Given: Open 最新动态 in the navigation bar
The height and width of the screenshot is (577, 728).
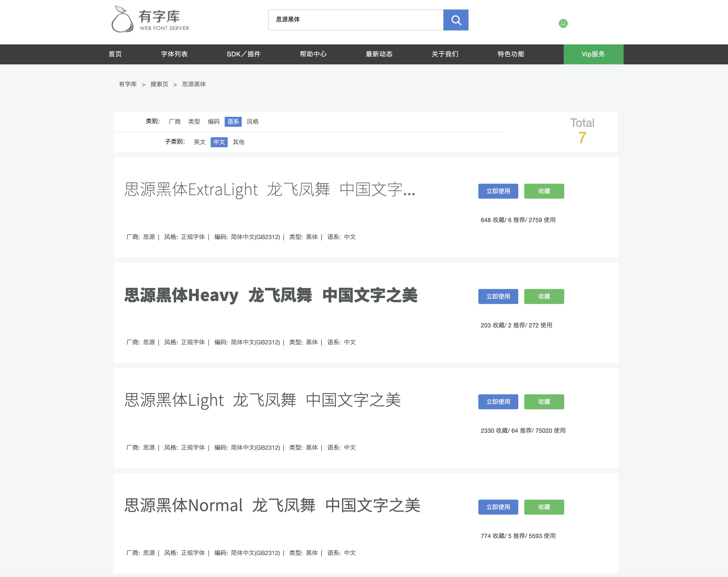Looking at the screenshot, I should click(379, 54).
